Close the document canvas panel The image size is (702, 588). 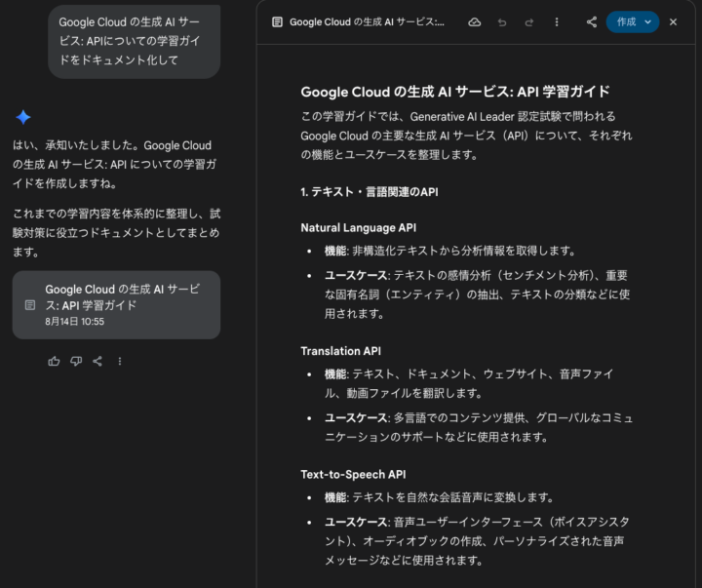[673, 22]
